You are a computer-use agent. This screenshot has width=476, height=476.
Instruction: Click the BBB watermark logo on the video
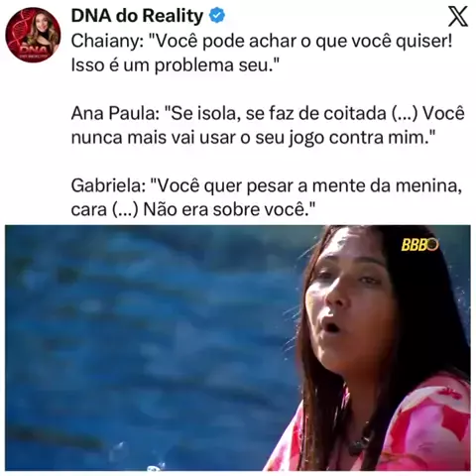click(x=419, y=245)
